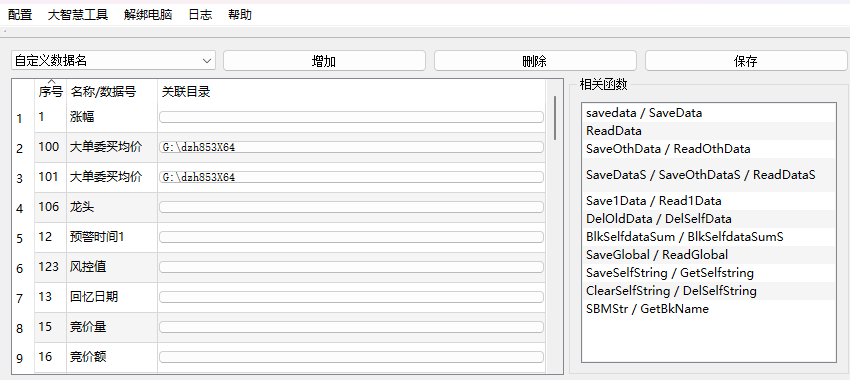Click the 关联目录 field for 龙头
The width and height of the screenshot is (850, 380).
point(351,207)
